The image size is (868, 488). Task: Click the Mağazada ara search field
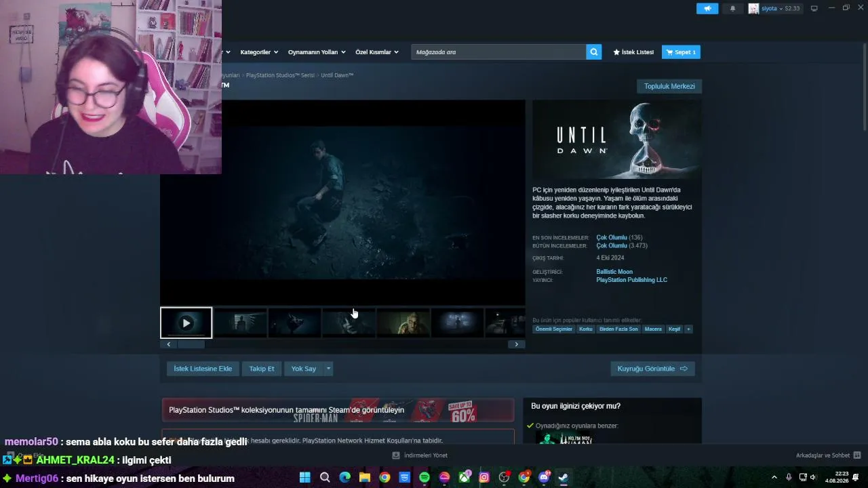498,52
